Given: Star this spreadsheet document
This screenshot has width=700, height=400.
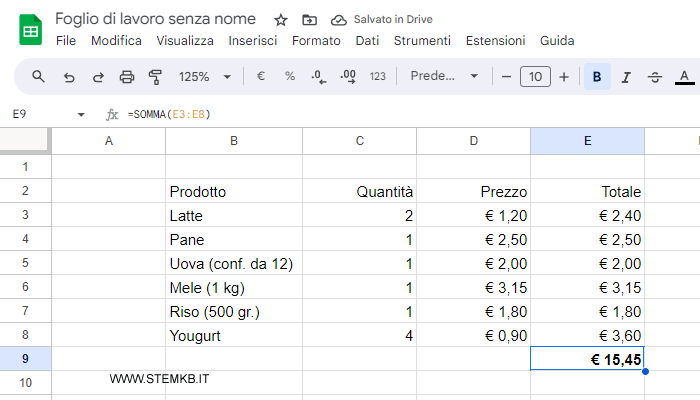Looking at the screenshot, I should click(281, 20).
